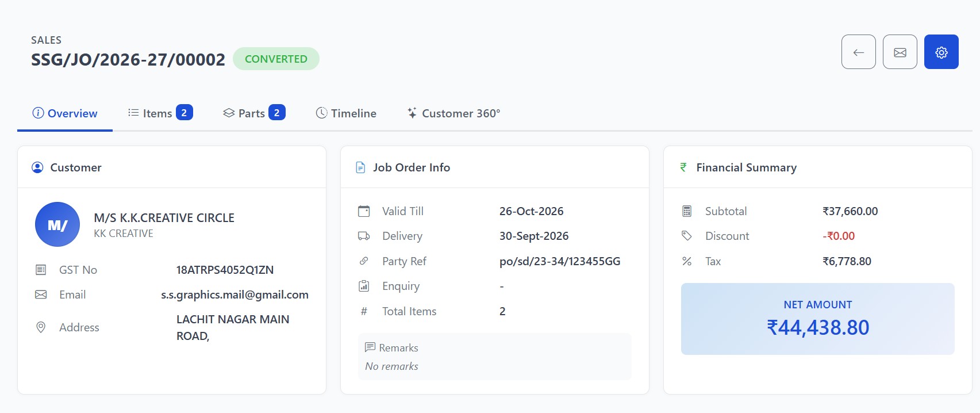
Task: Open the Customer 360° tab
Action: tap(454, 113)
